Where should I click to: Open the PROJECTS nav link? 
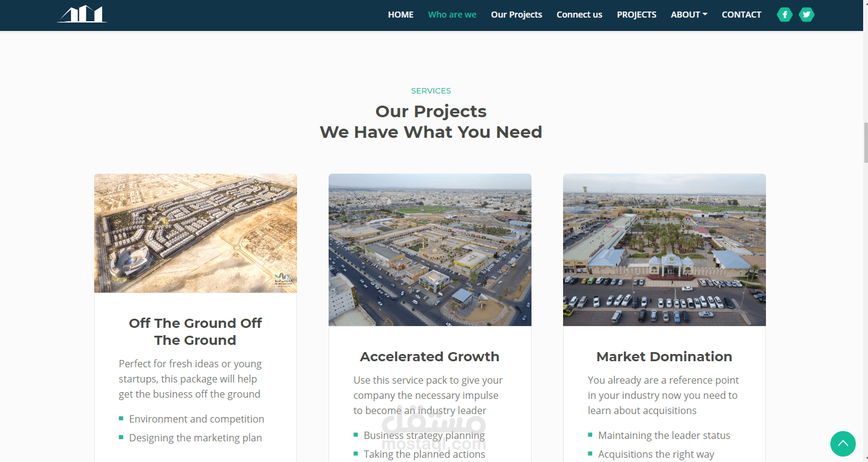637,15
